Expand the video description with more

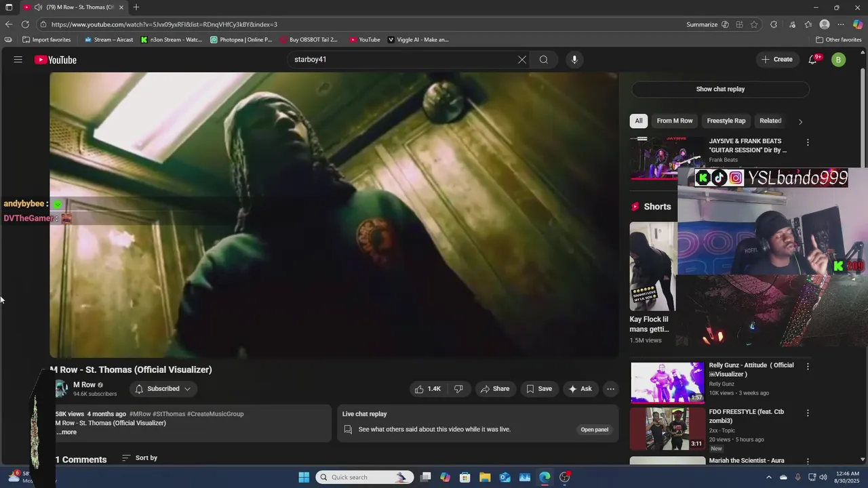tap(66, 432)
